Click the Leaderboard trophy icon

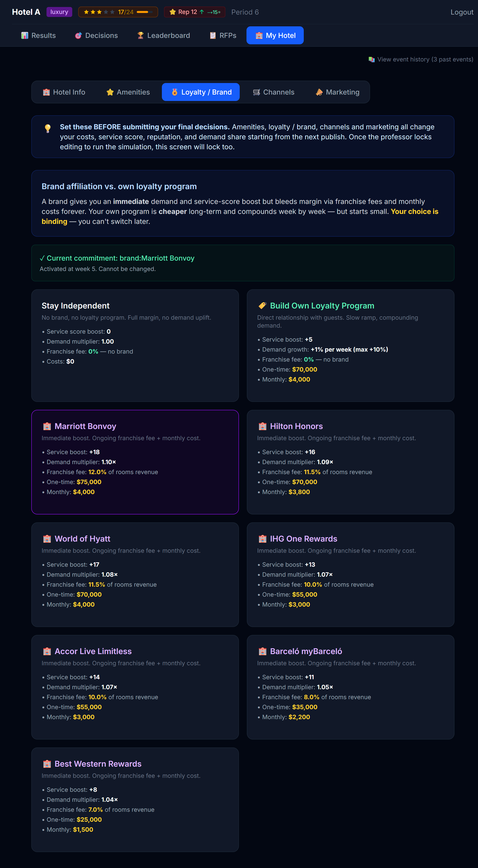pyautogui.click(x=140, y=35)
